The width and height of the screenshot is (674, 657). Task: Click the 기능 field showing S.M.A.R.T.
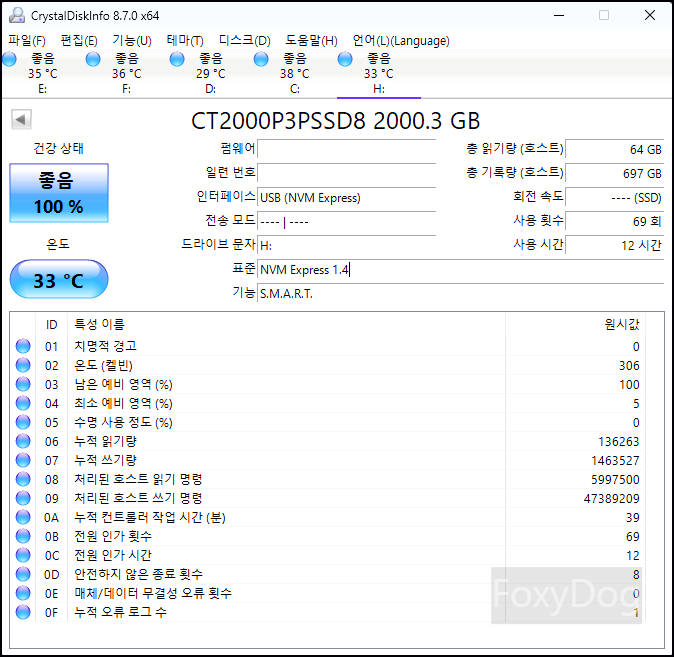tap(461, 294)
